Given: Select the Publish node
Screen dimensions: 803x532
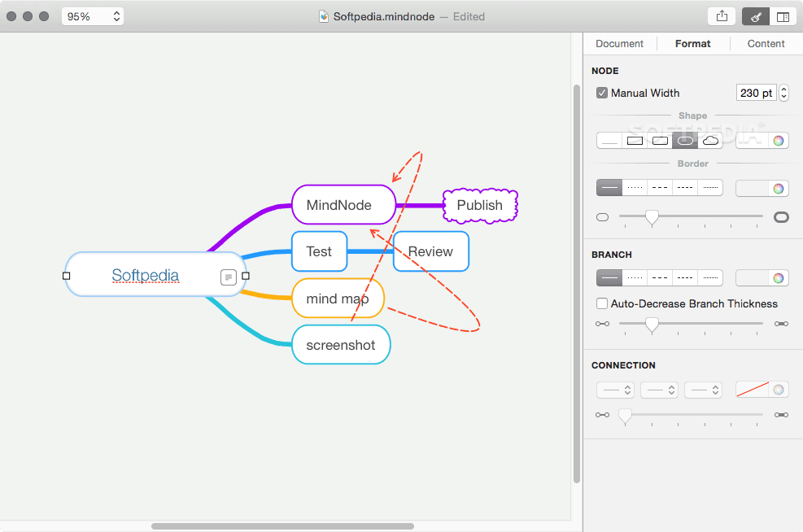Looking at the screenshot, I should (480, 205).
